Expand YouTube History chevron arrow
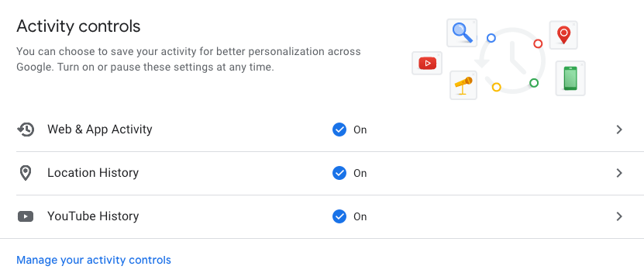644x280 pixels. (619, 216)
